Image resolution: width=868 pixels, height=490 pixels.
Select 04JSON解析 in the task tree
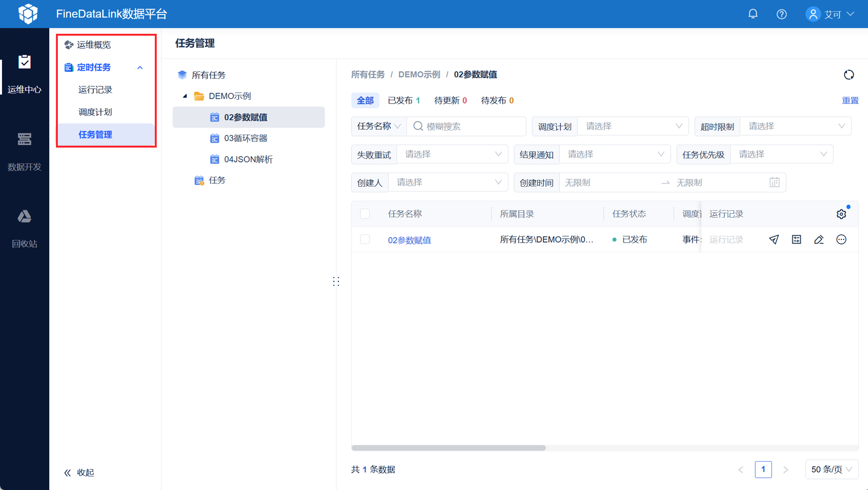tap(249, 159)
